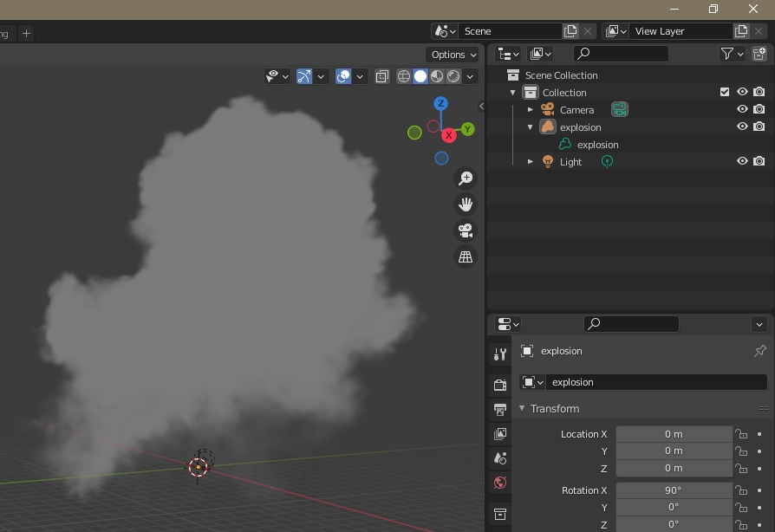Disable explosion in renders

[759, 127]
